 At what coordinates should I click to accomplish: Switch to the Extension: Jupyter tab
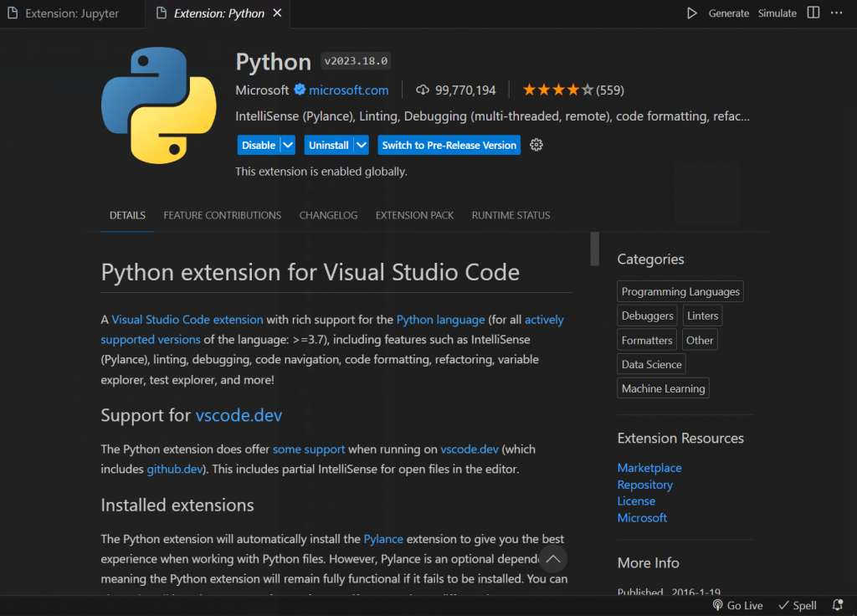pyautogui.click(x=72, y=13)
